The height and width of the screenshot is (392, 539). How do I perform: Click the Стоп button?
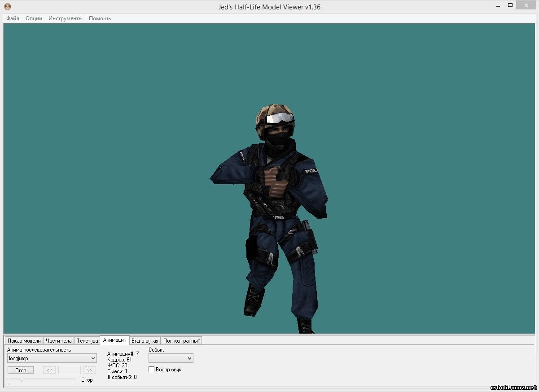21,370
